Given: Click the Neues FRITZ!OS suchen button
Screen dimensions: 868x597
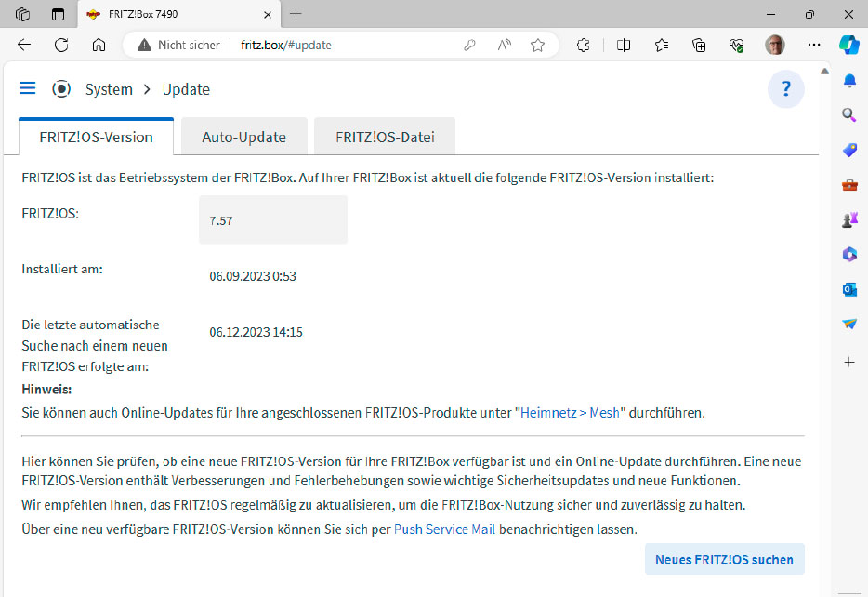Looking at the screenshot, I should coord(724,559).
